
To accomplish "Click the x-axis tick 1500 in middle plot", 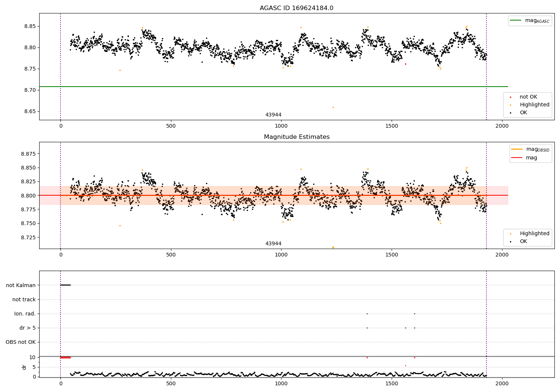I will point(392,255).
